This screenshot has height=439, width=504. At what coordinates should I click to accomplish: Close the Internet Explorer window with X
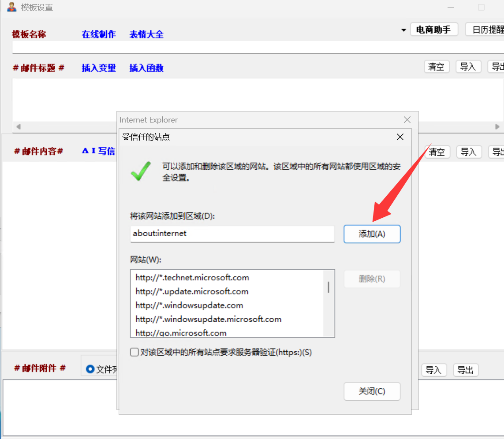[x=407, y=120]
